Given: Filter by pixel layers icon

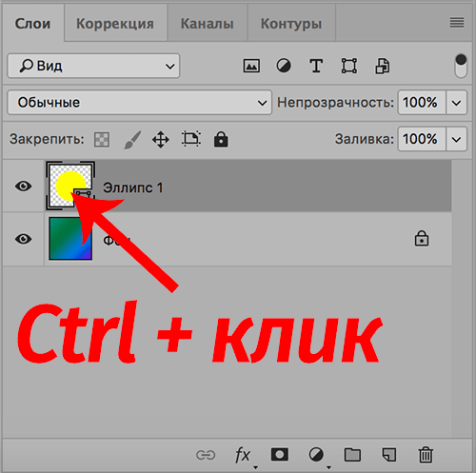Looking at the screenshot, I should [251, 67].
